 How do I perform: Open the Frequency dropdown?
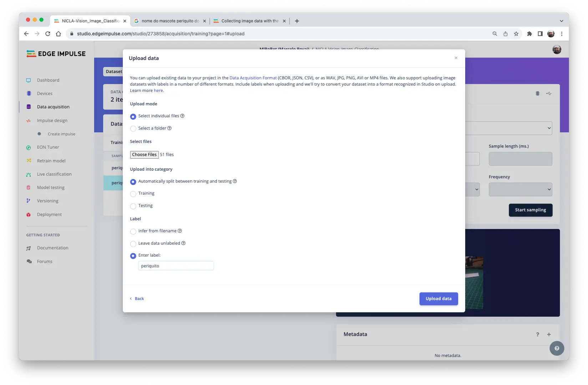coord(520,189)
